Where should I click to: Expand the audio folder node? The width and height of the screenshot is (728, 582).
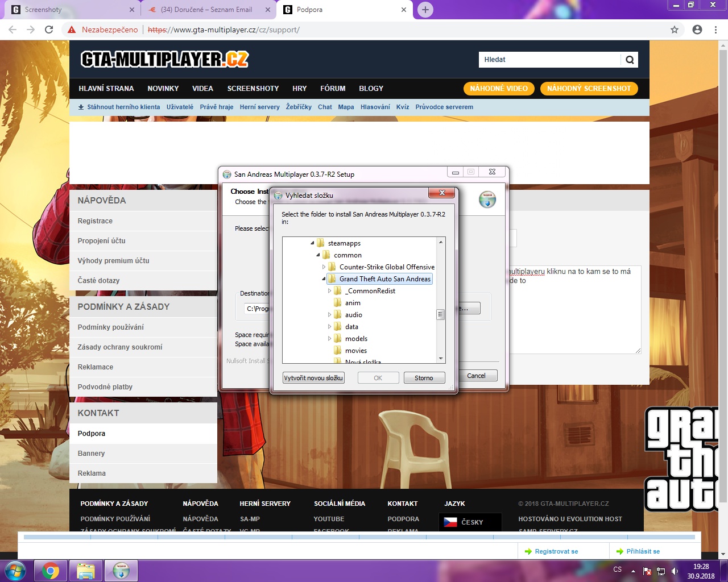pos(329,314)
